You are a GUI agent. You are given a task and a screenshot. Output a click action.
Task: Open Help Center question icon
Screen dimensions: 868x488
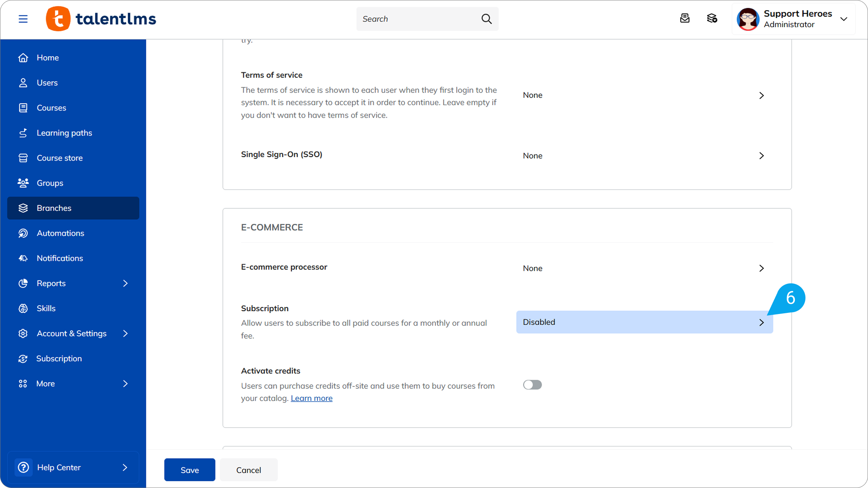coord(23,467)
